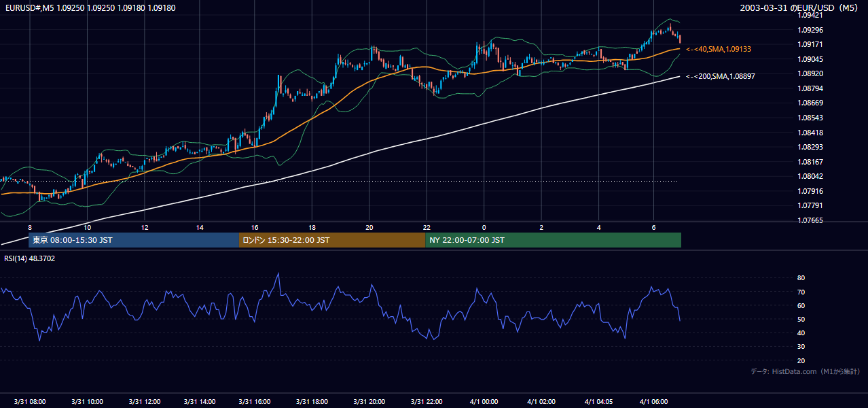868x408 pixels.
Task: Click the 3/31 16:00 time label
Action: 256,402
